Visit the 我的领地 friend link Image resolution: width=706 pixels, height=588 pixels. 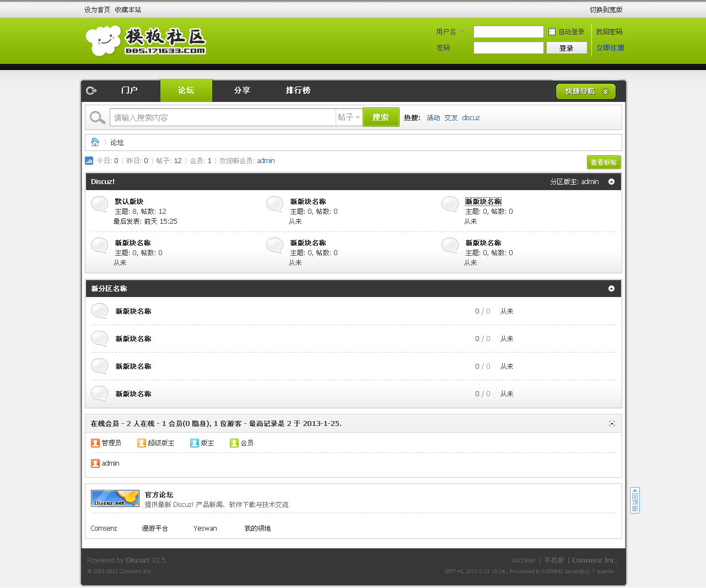click(257, 528)
